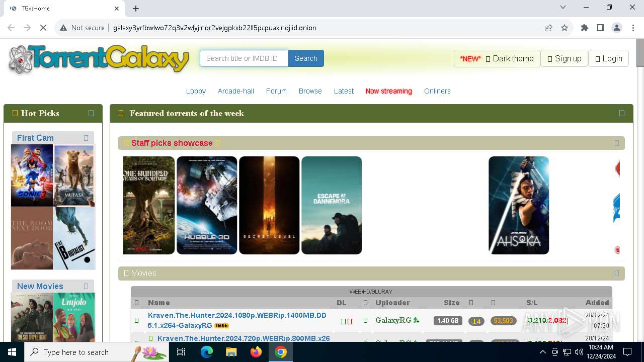644x362 pixels.
Task: Open uploader GalaxyRG profile
Action: [393, 320]
